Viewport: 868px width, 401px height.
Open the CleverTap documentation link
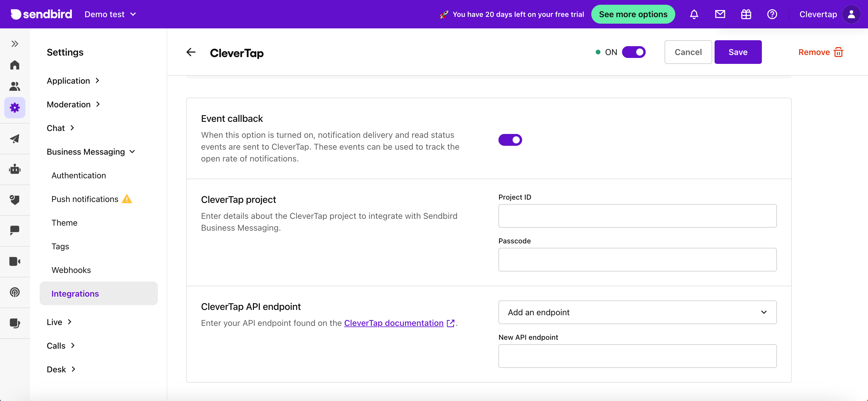point(393,323)
